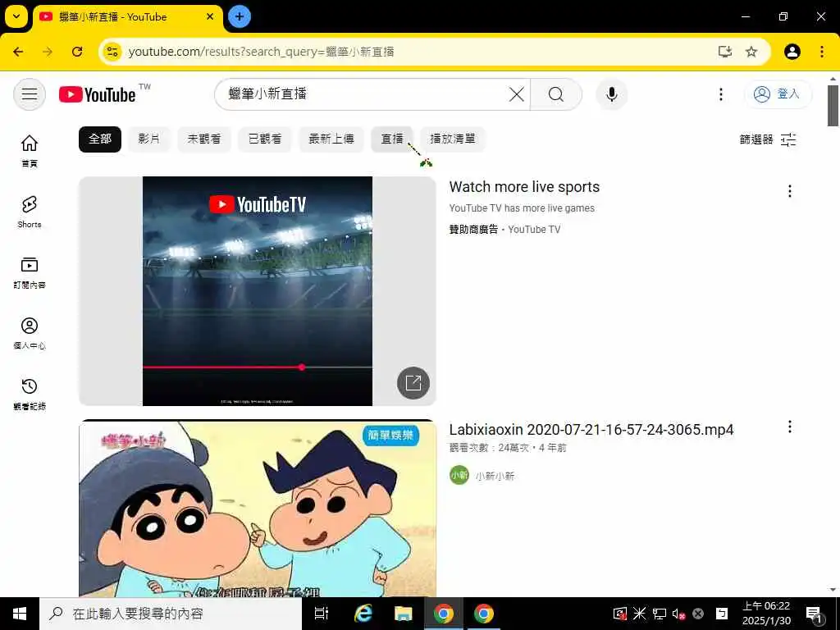Click the 登入 sign-in button
Viewport: 840px width, 630px height.
(778, 94)
